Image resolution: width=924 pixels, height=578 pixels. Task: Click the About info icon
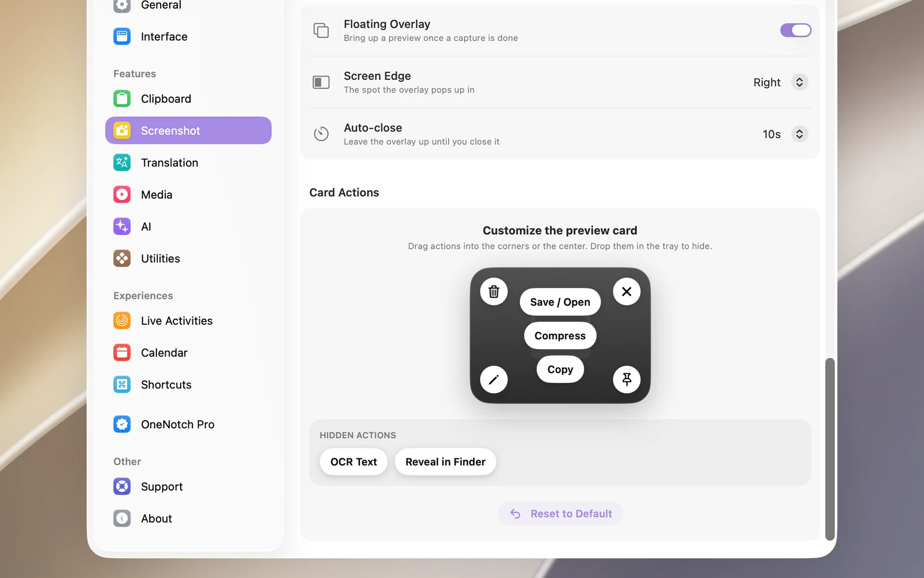(122, 518)
